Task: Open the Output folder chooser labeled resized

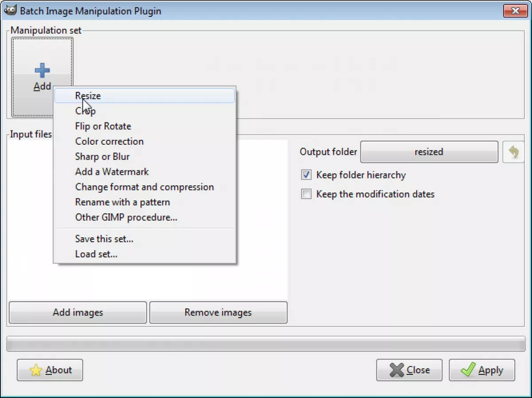Action: coord(429,152)
